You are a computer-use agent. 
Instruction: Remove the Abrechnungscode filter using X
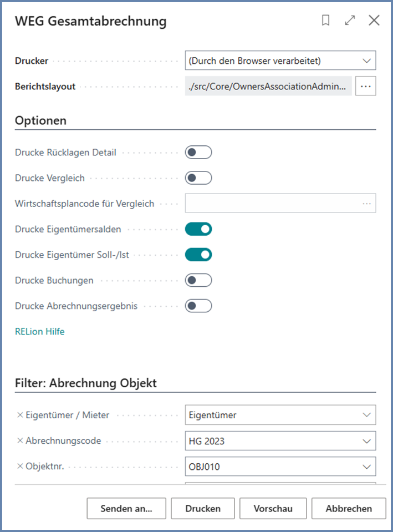[20, 440]
